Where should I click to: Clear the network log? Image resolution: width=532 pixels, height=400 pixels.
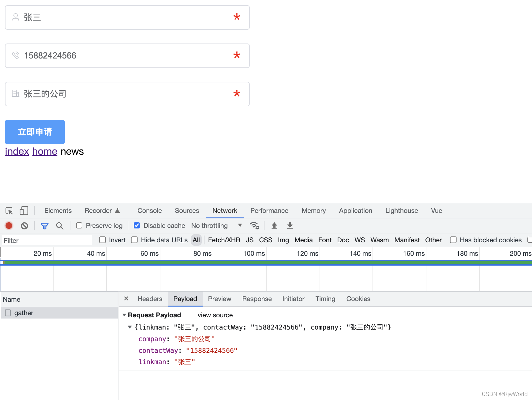[24, 226]
